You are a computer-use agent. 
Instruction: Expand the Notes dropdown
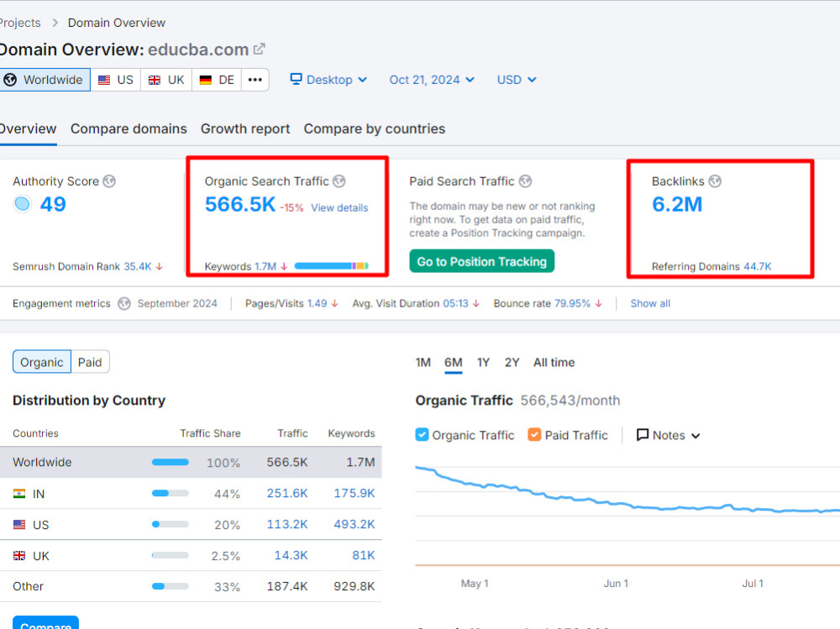(668, 435)
